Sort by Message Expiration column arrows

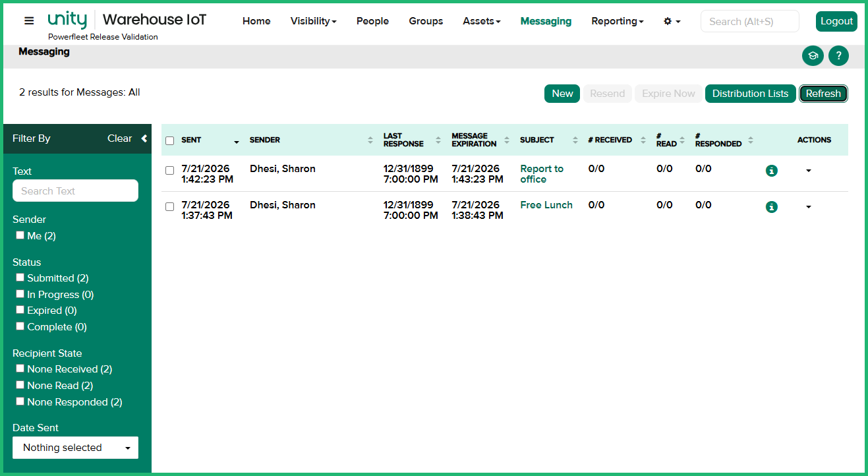tap(507, 140)
